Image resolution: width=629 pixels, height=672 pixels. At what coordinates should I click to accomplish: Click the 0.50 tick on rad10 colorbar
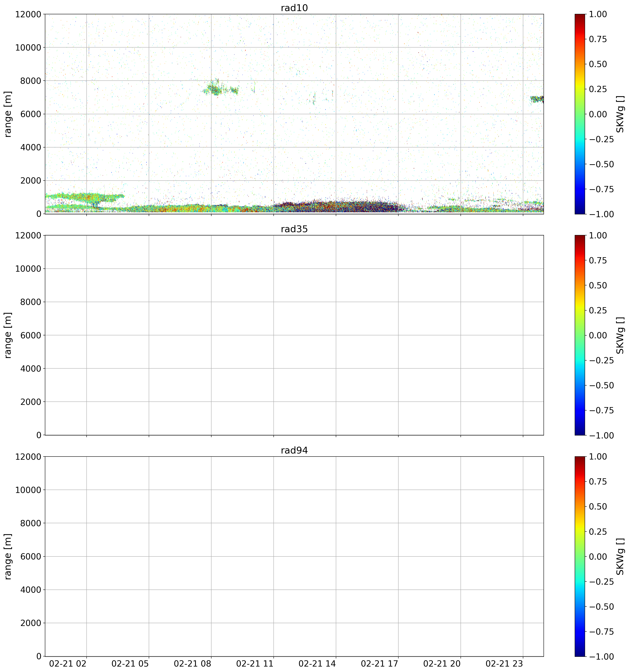[x=598, y=64]
